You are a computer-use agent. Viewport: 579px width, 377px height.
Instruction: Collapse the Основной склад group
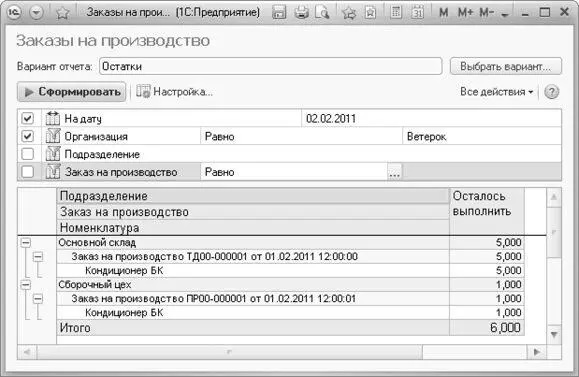tap(25, 243)
